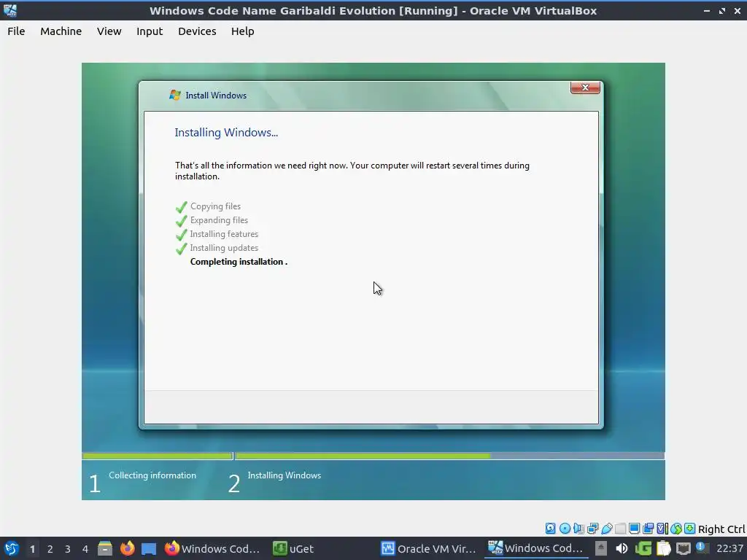Open the Machine menu
The height and width of the screenshot is (560, 747).
pyautogui.click(x=61, y=31)
